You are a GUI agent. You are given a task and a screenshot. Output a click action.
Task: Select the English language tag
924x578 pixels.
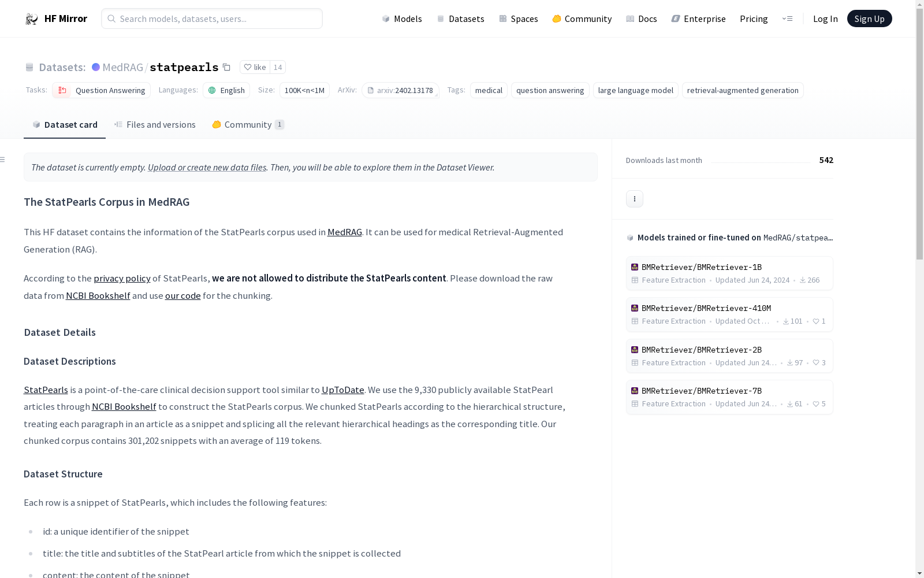[226, 90]
